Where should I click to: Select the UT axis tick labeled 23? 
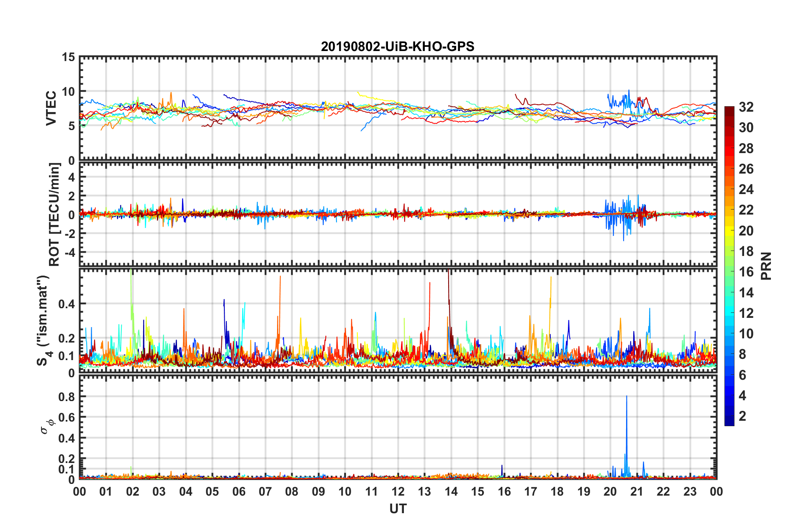tap(690, 491)
